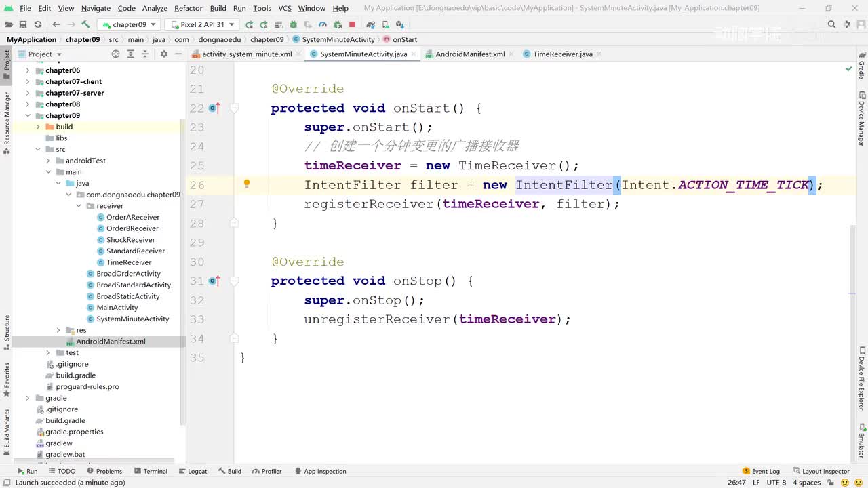Screen dimensions: 868x488
Task: Open the TODO tool window
Action: (62, 471)
